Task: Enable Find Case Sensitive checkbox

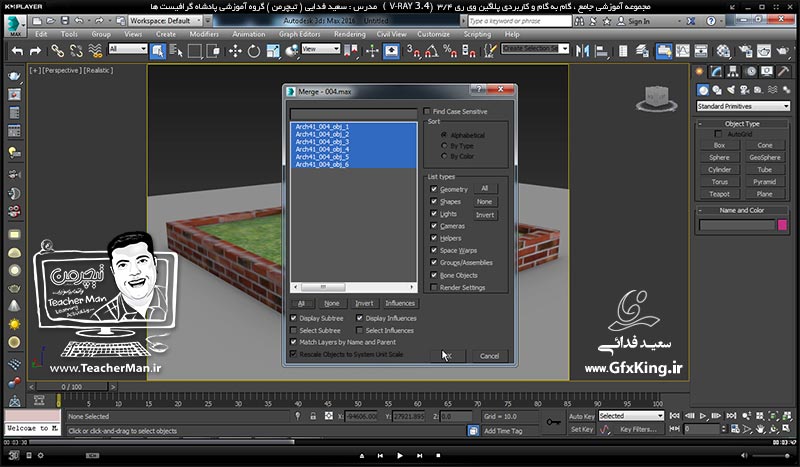Action: click(x=427, y=111)
